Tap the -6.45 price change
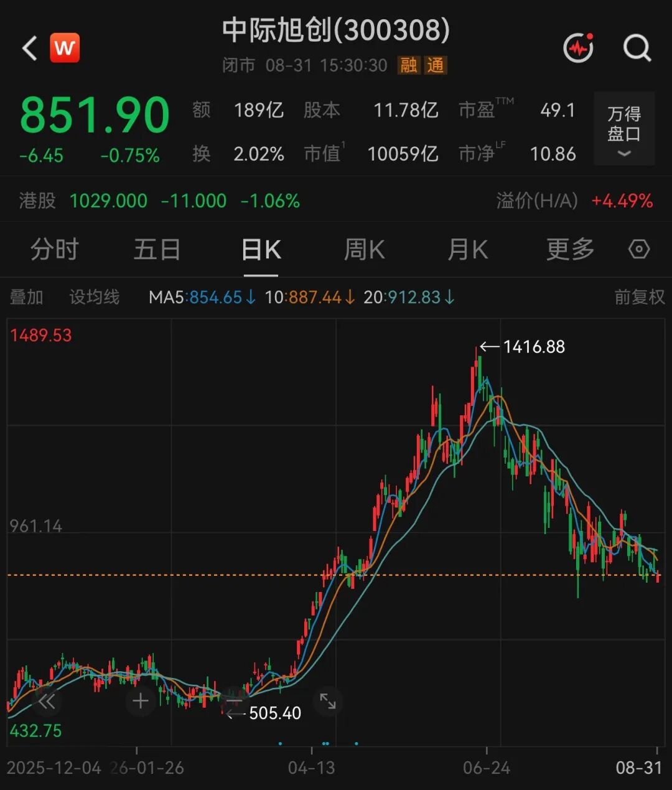The width and height of the screenshot is (672, 790). (41, 156)
